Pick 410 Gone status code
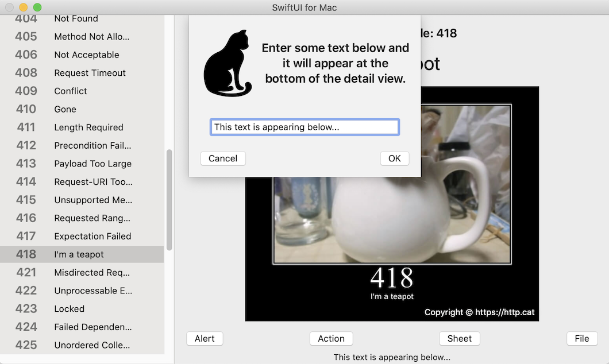This screenshot has width=609, height=364. coord(82,109)
